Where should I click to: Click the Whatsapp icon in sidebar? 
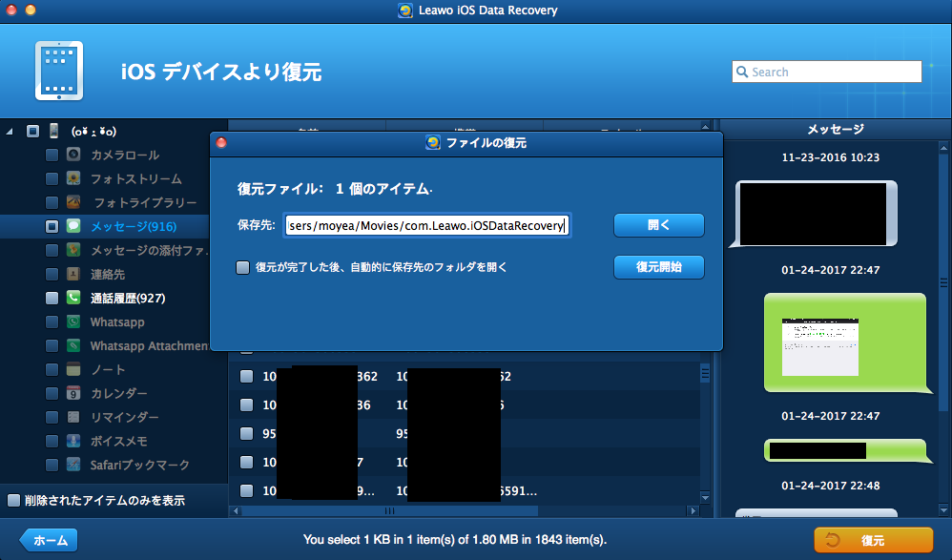pyautogui.click(x=73, y=321)
